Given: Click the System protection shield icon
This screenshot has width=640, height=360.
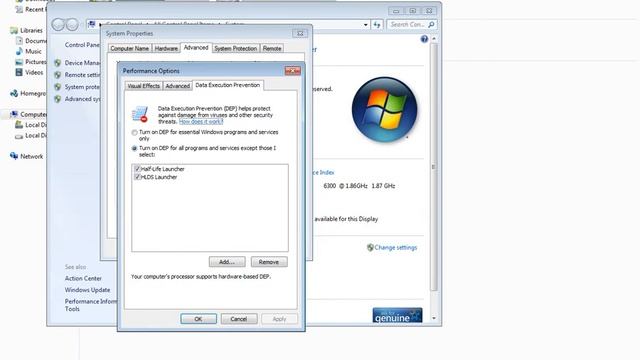Looking at the screenshot, I should pyautogui.click(x=58, y=87).
